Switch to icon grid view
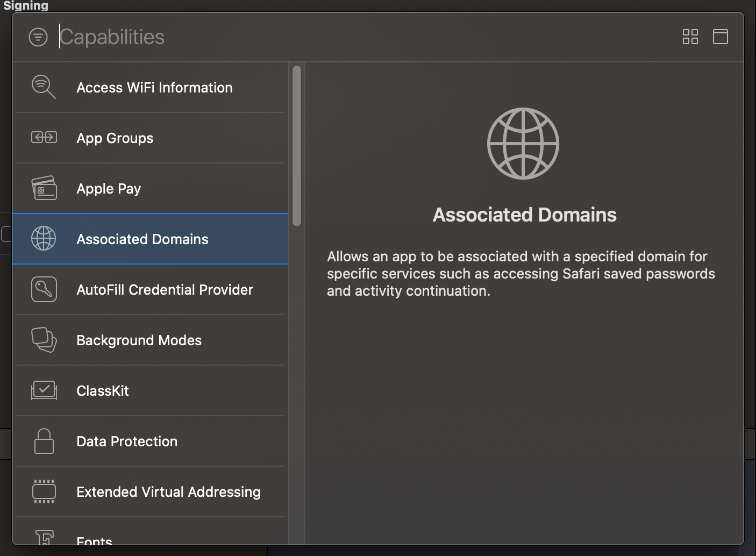This screenshot has width=756, height=556. (690, 37)
